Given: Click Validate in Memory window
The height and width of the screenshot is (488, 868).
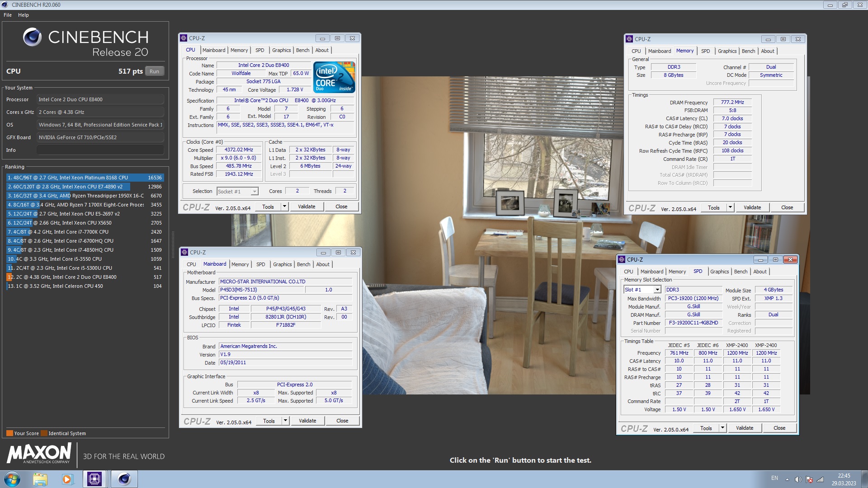Looking at the screenshot, I should [752, 207].
